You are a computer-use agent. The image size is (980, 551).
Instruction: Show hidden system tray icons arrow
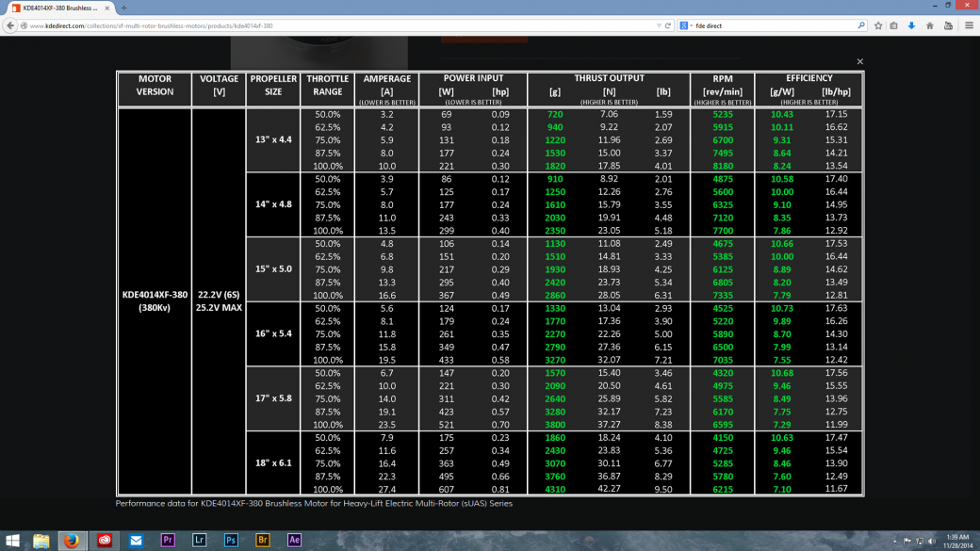coord(894,541)
